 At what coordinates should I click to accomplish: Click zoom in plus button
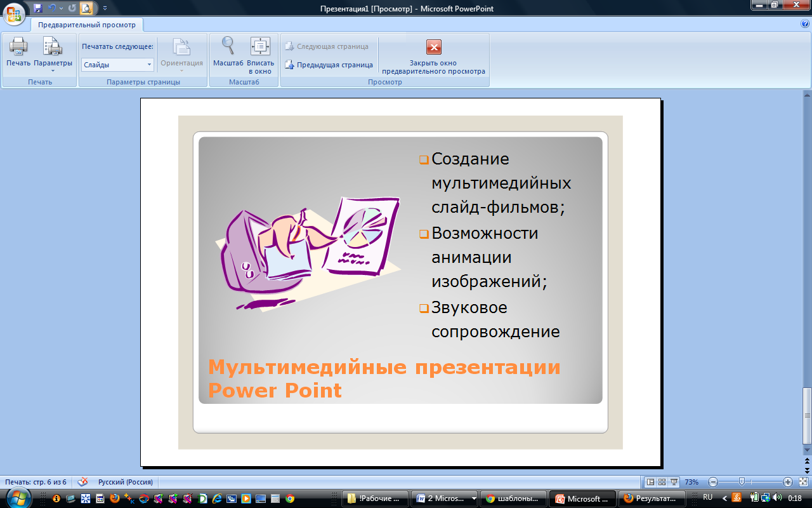(x=788, y=482)
